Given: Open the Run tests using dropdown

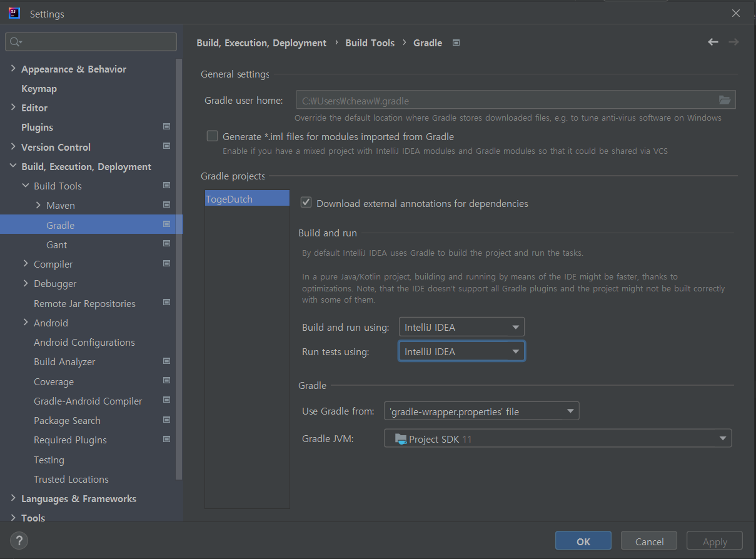Looking at the screenshot, I should [x=461, y=351].
